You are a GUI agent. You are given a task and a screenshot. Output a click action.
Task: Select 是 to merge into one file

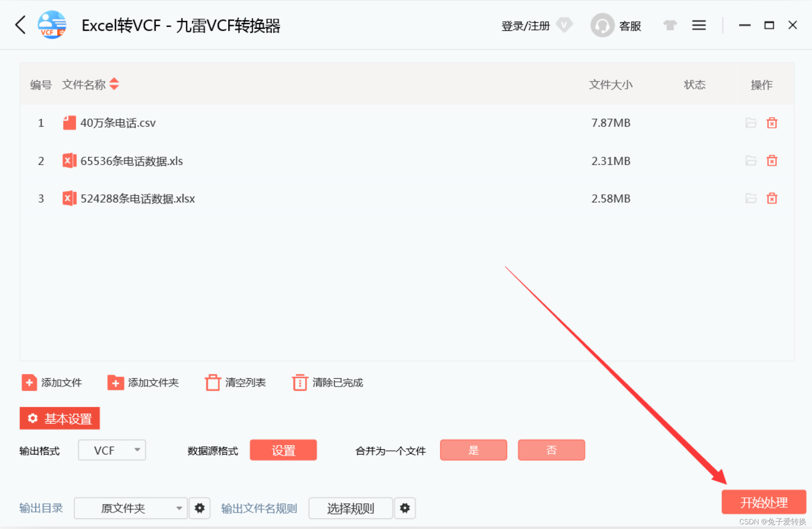(x=473, y=450)
